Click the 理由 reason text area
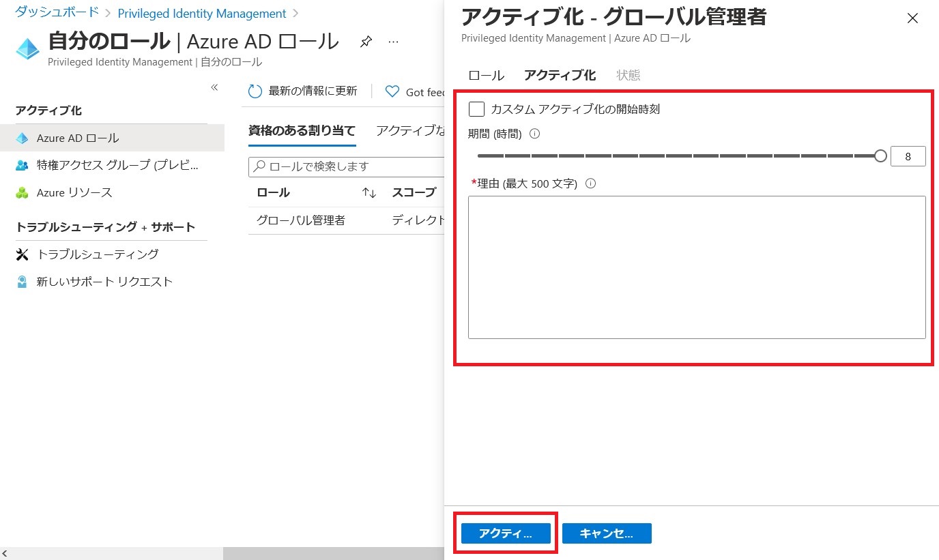 [697, 267]
